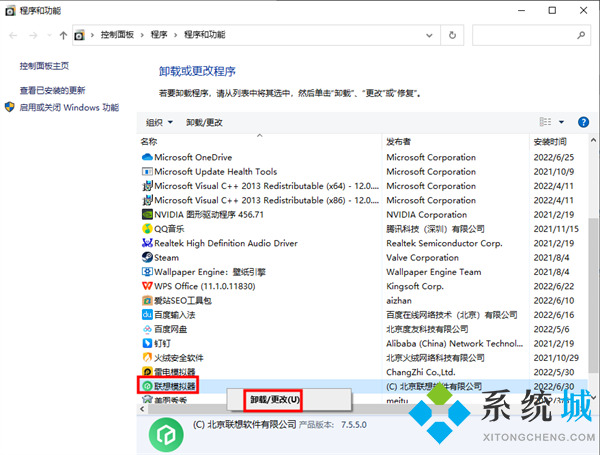Click the WPS Office icon

pos(147,286)
